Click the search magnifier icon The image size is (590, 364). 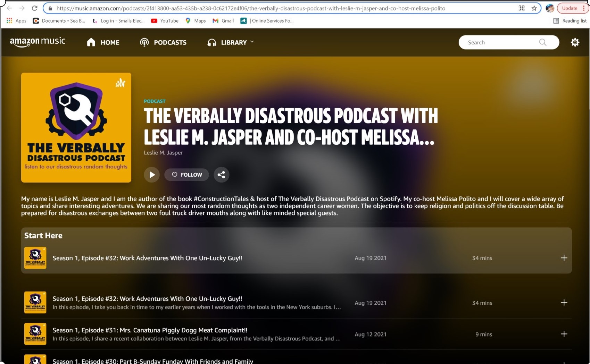(x=542, y=42)
